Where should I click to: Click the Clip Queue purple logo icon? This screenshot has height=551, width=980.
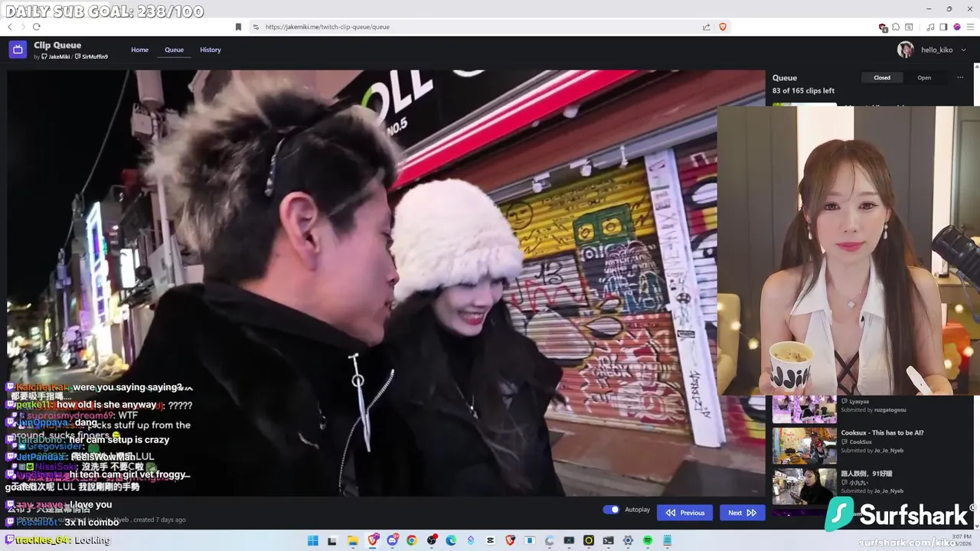pos(18,50)
